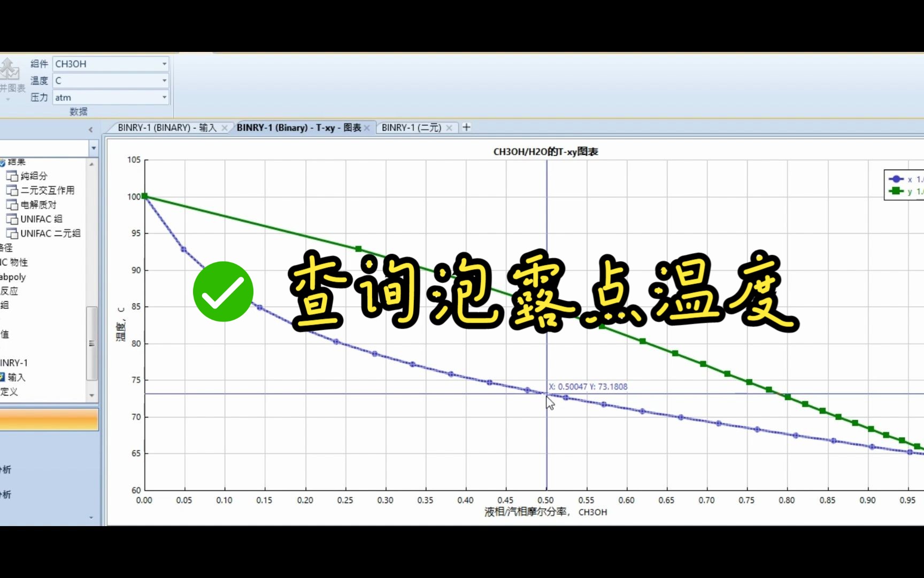Select the abpoly tree node
This screenshot has height=578, width=924.
pos(13,277)
